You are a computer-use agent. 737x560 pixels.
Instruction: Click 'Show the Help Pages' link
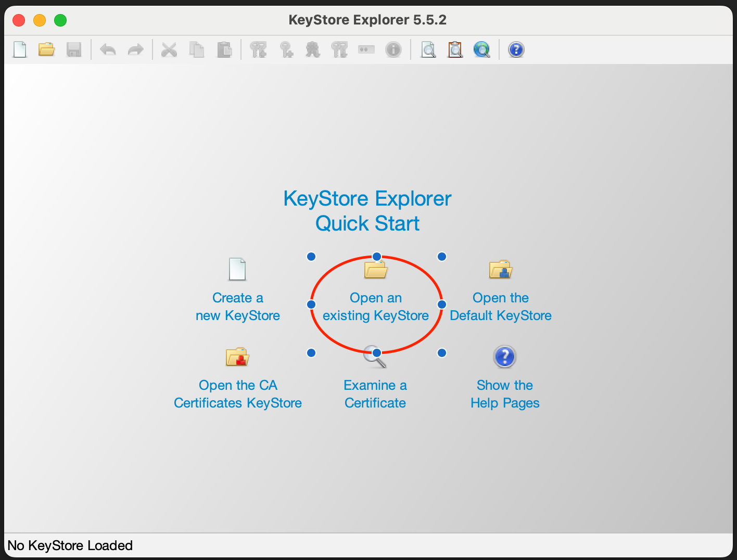click(x=505, y=394)
